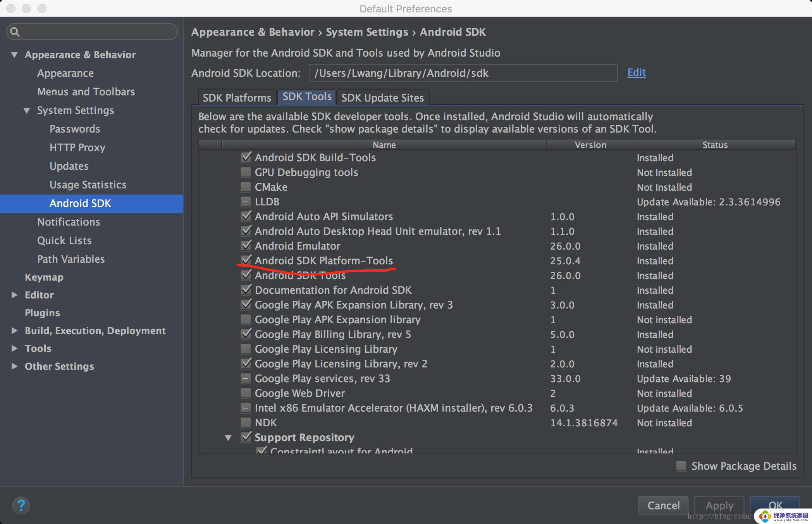Click the Android SDK Location field
The height and width of the screenshot is (524, 812).
[463, 73]
